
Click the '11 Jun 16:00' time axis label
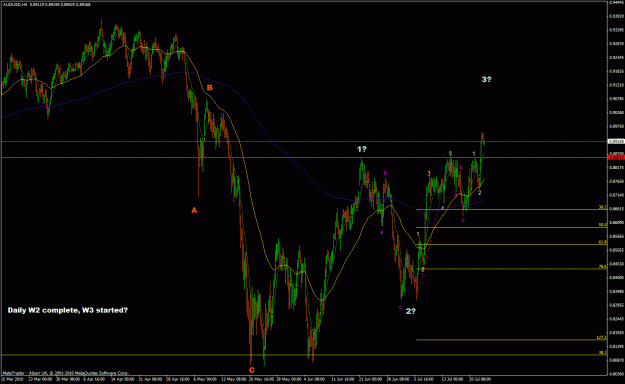point(343,379)
